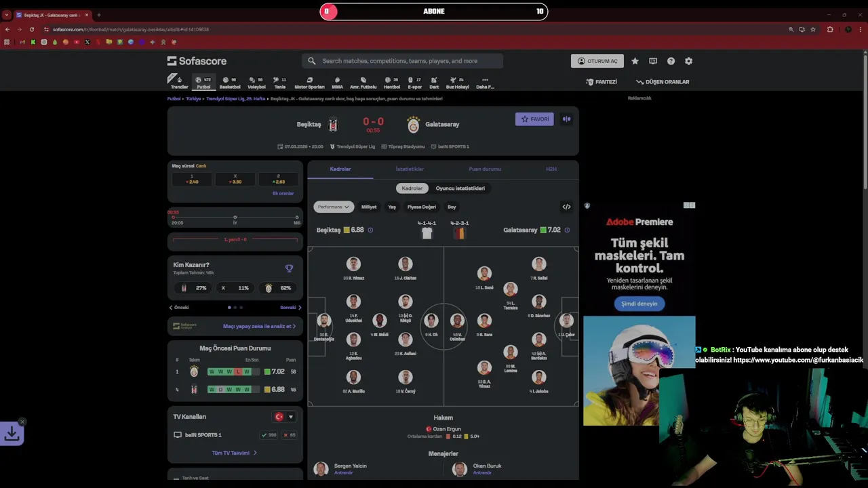The height and width of the screenshot is (488, 868).
Task: Click the browser address bar
Action: [x=407, y=29]
